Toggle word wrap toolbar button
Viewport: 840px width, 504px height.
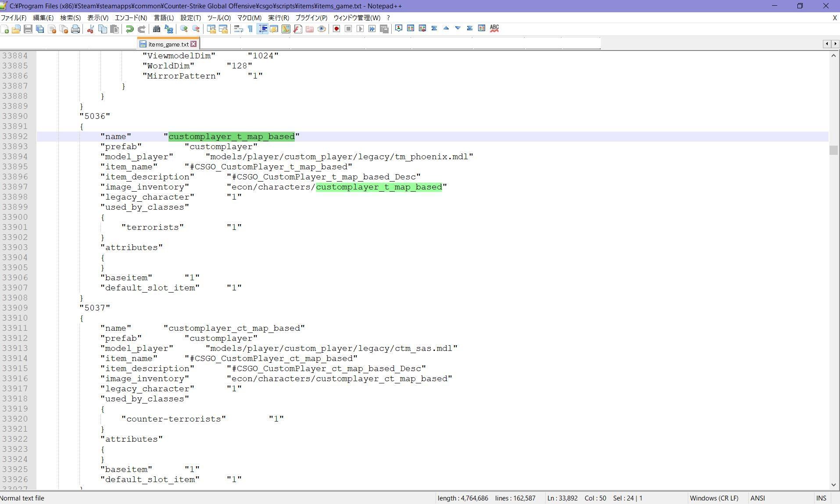238,29
